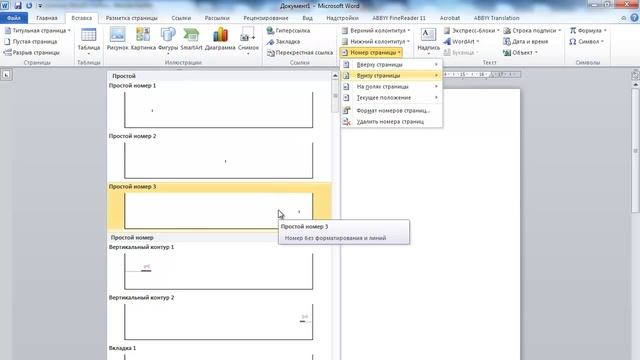This screenshot has height=360, width=640.
Task: Click the Save icon in quick access toolbar
Action: [18, 6]
